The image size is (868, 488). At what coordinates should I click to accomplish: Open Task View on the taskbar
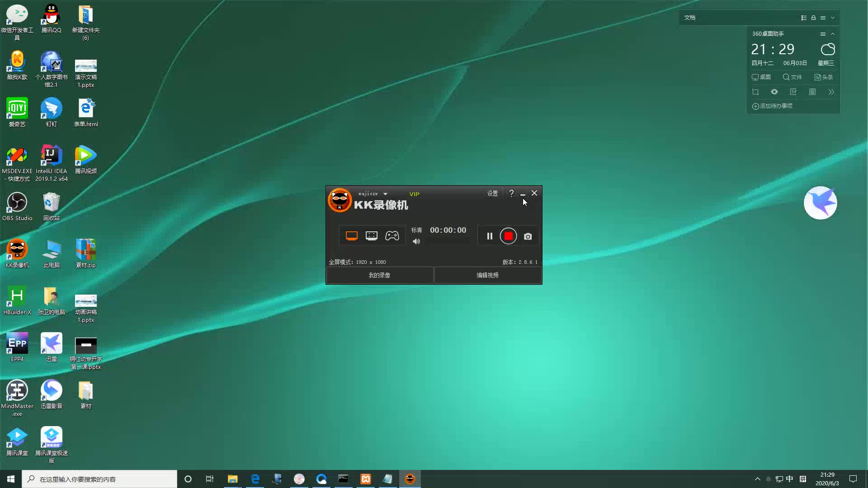pyautogui.click(x=210, y=479)
